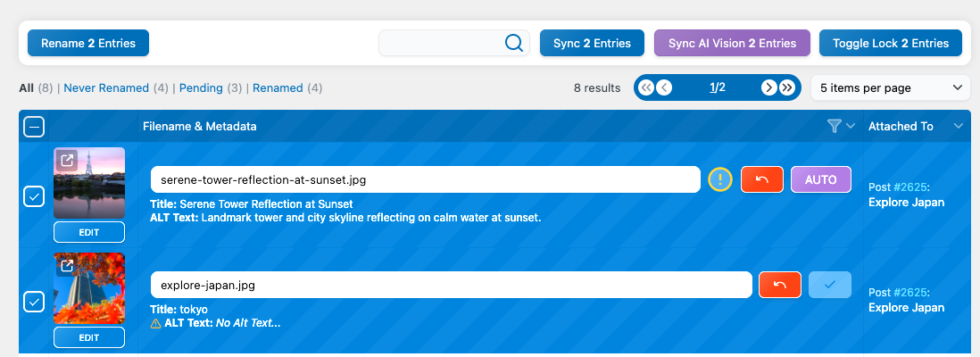Screen dimensions: 980x357
Task: Open the Filename & Metadata filter dropdown
Action: pos(841,127)
